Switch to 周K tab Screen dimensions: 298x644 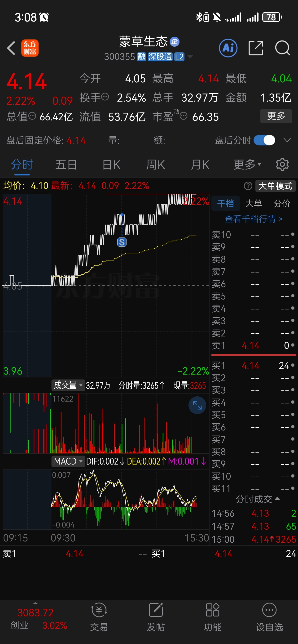(155, 164)
